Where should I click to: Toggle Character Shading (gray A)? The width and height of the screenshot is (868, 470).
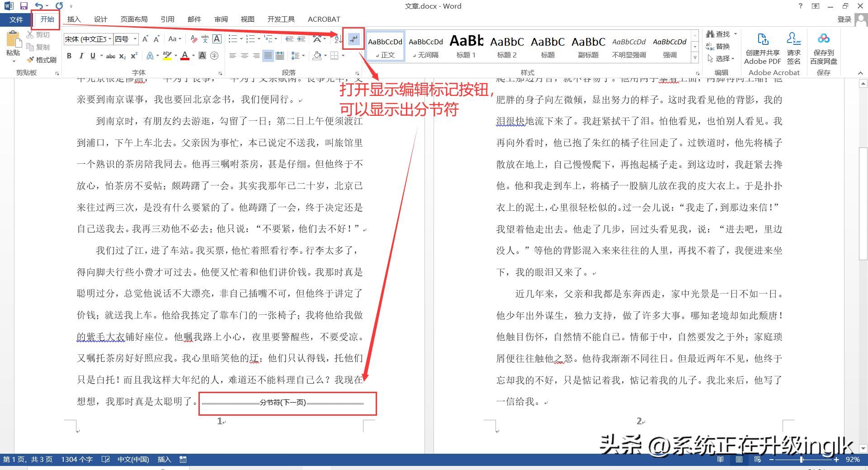point(203,56)
